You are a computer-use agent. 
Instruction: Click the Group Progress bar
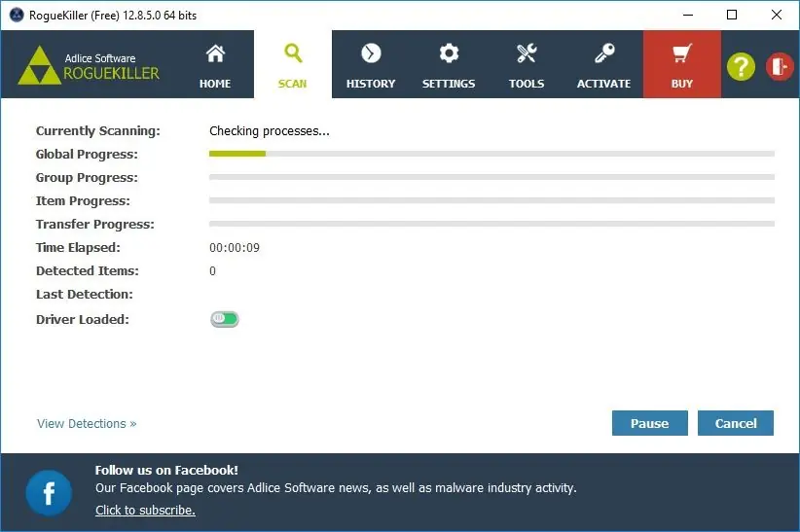pyautogui.click(x=491, y=177)
